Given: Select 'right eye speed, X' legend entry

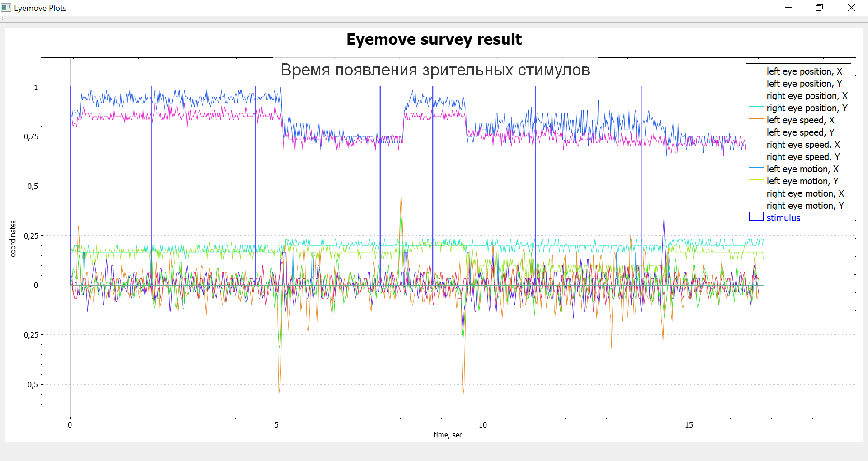Looking at the screenshot, I should (x=803, y=145).
